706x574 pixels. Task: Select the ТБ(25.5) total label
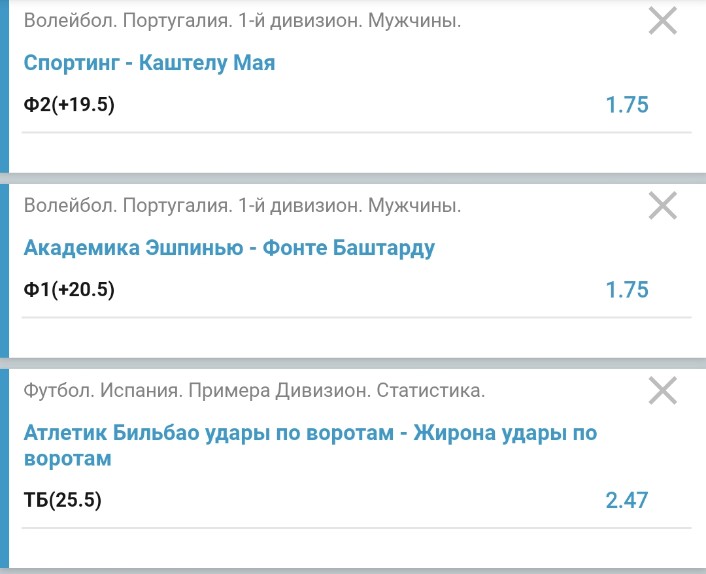pos(62,499)
